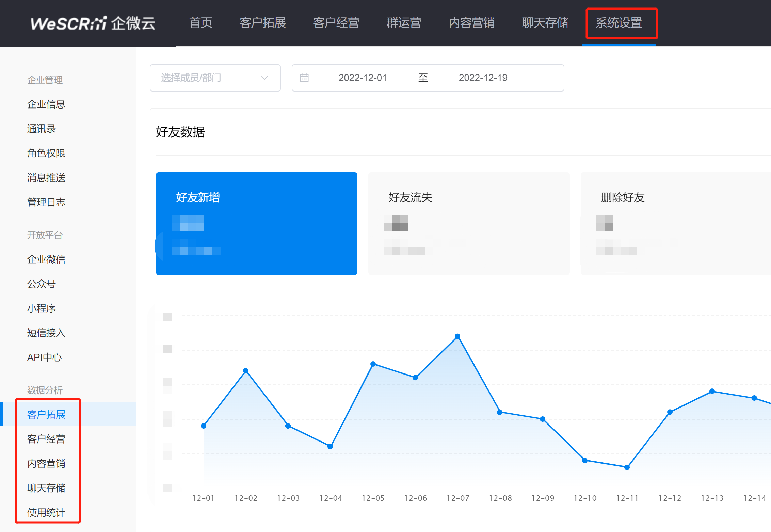
Task: Select the start date 2022-12-01 field
Action: [x=363, y=78]
